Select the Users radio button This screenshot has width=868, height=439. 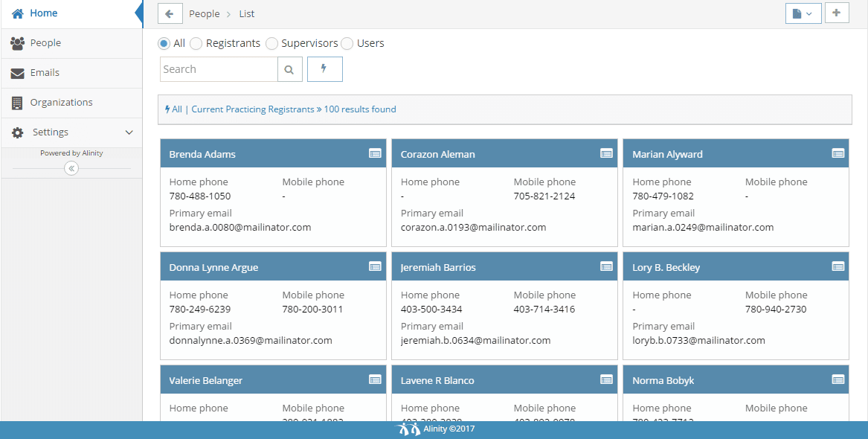(347, 43)
